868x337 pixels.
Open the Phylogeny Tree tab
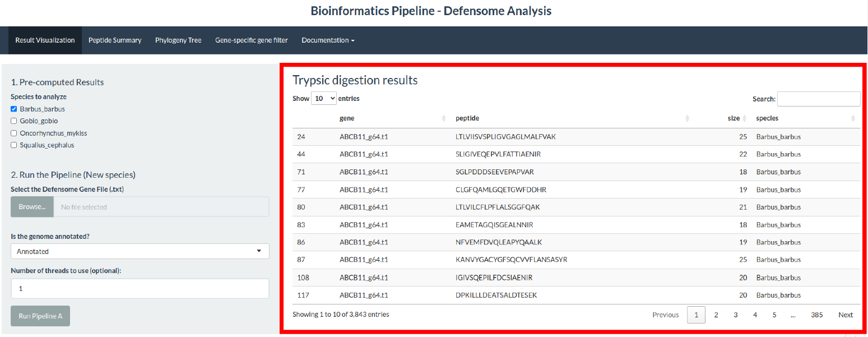(x=178, y=40)
